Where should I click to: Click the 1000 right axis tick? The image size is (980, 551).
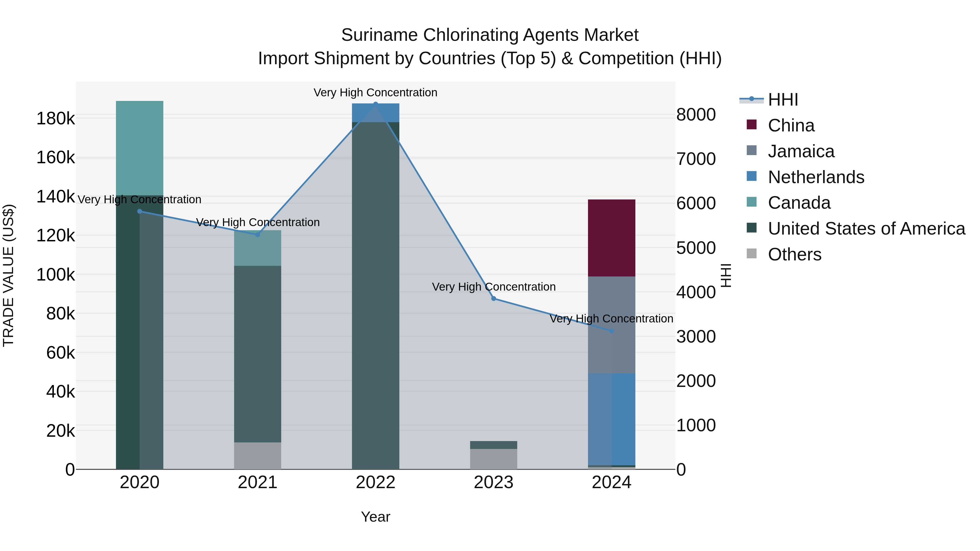696,426
